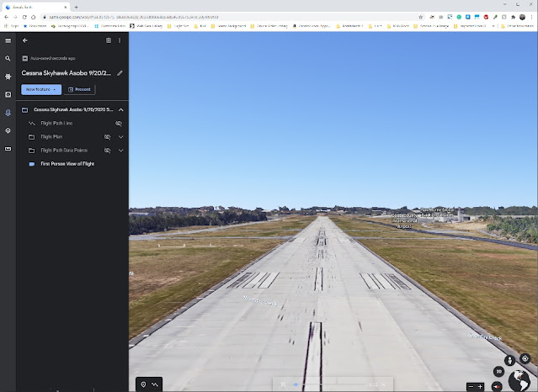Open the Chrome extensions puzzle icon
The width and height of the screenshot is (538, 392).
pyautogui.click(x=513, y=17)
